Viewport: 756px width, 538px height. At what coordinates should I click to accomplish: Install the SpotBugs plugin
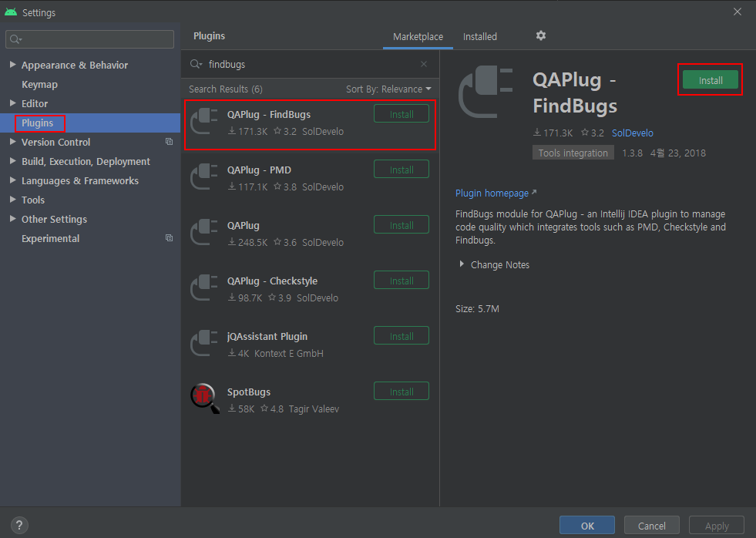coord(402,392)
